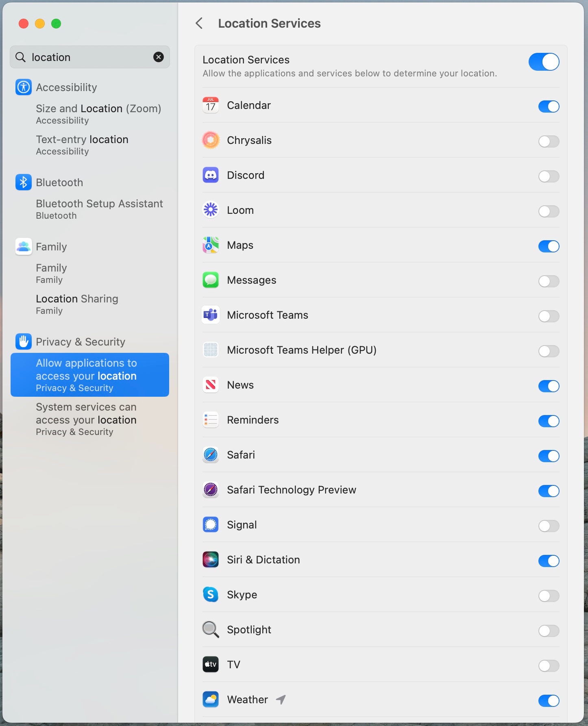Click the Loom app icon

tap(211, 210)
